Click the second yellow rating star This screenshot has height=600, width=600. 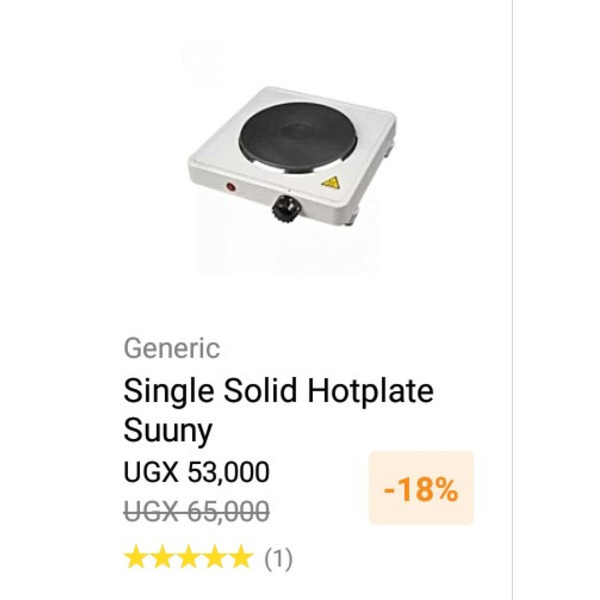pyautogui.click(x=162, y=557)
